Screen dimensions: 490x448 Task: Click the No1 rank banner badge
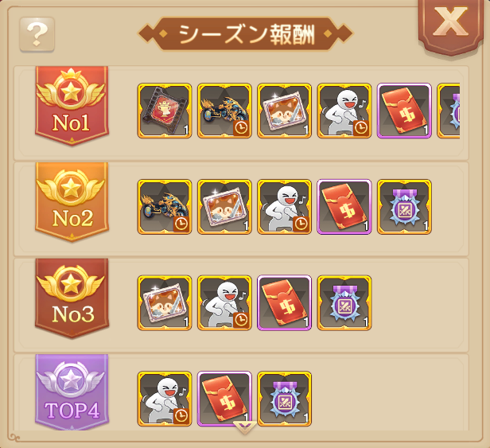tap(72, 106)
